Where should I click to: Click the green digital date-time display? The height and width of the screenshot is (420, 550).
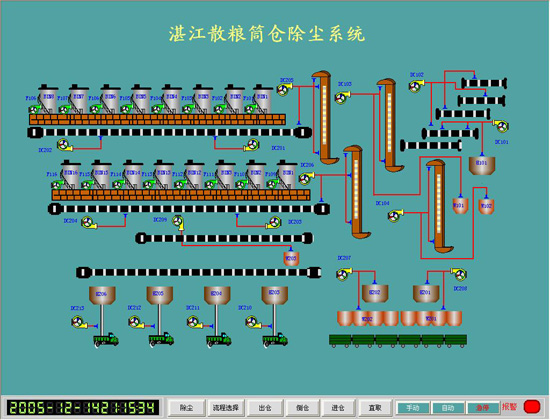[82, 408]
